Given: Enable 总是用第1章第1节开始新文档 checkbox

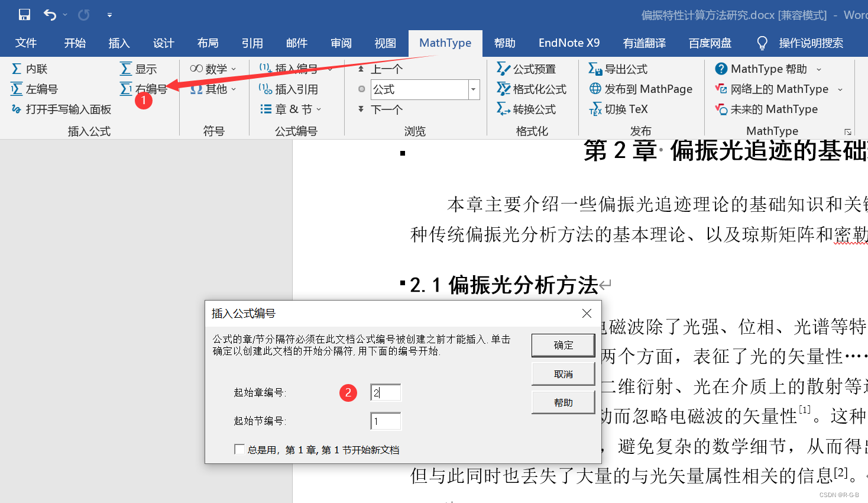Looking at the screenshot, I should pos(239,449).
